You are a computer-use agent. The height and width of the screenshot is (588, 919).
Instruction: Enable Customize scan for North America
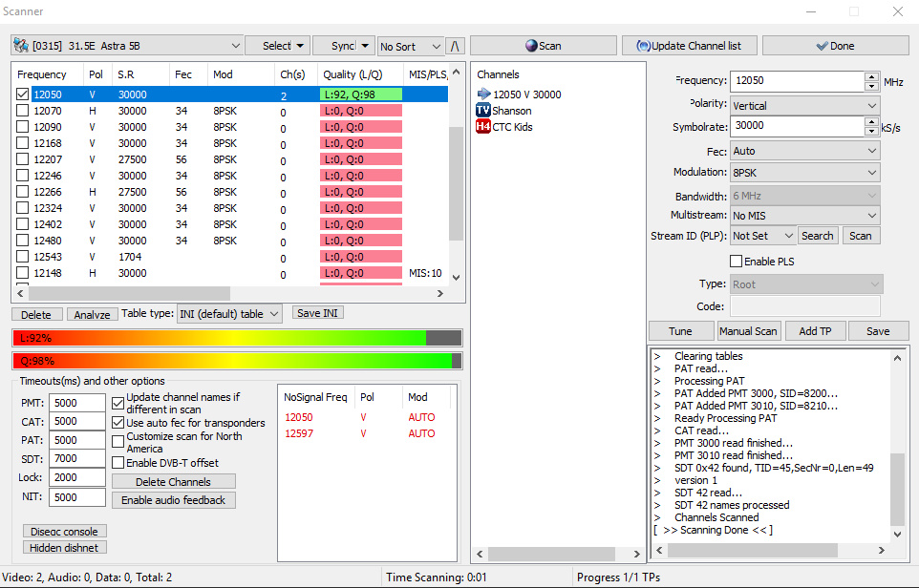(x=118, y=442)
